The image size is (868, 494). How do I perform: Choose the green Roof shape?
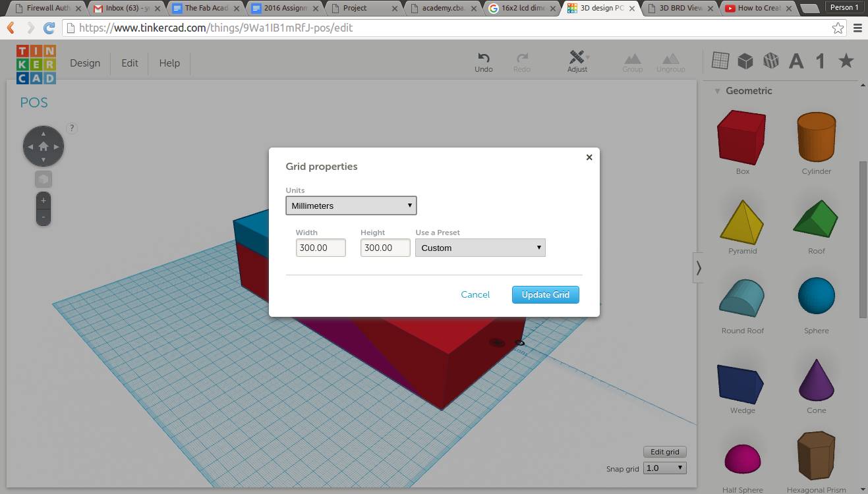[x=816, y=219]
